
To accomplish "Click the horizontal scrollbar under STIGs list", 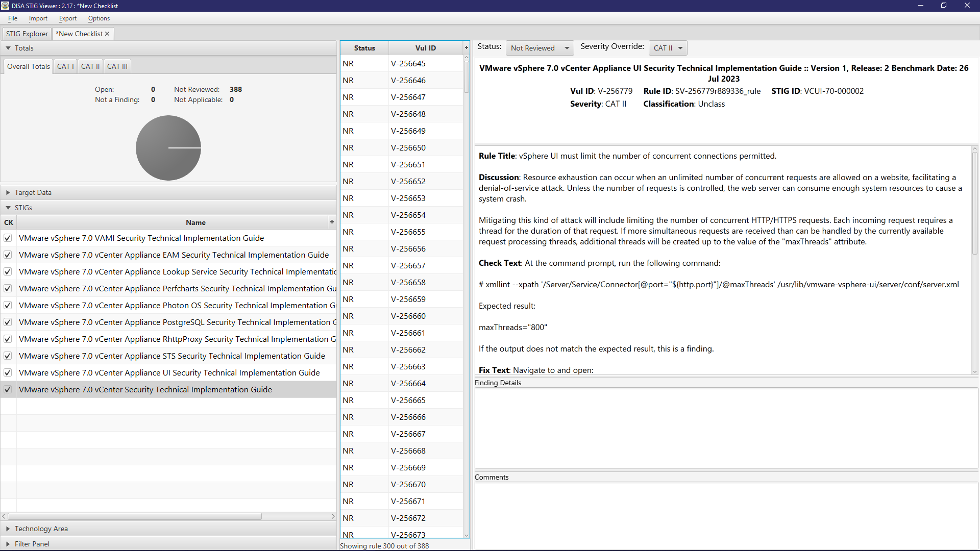I will point(135,516).
